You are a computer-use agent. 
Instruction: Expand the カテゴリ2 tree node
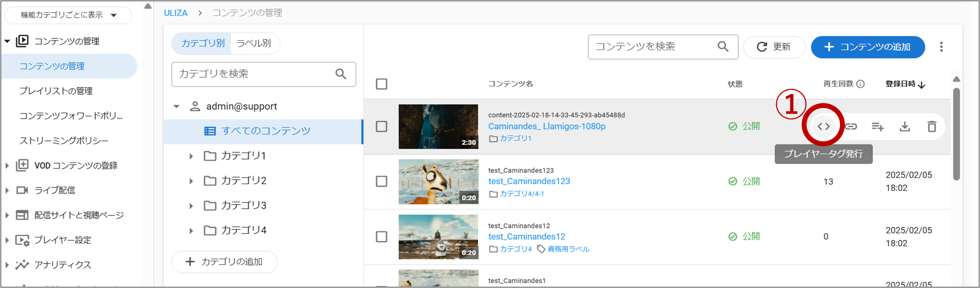pyautogui.click(x=191, y=181)
